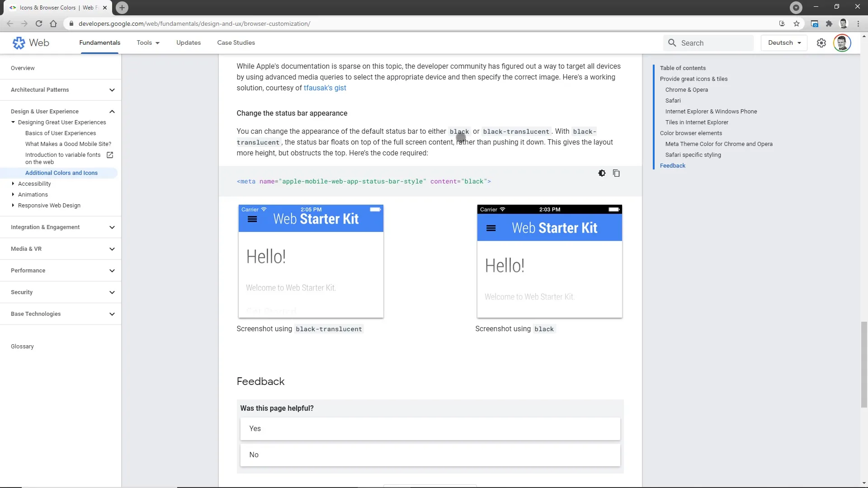Click the black-translucent screenshot image
The height and width of the screenshot is (488, 868).
pos(311,261)
